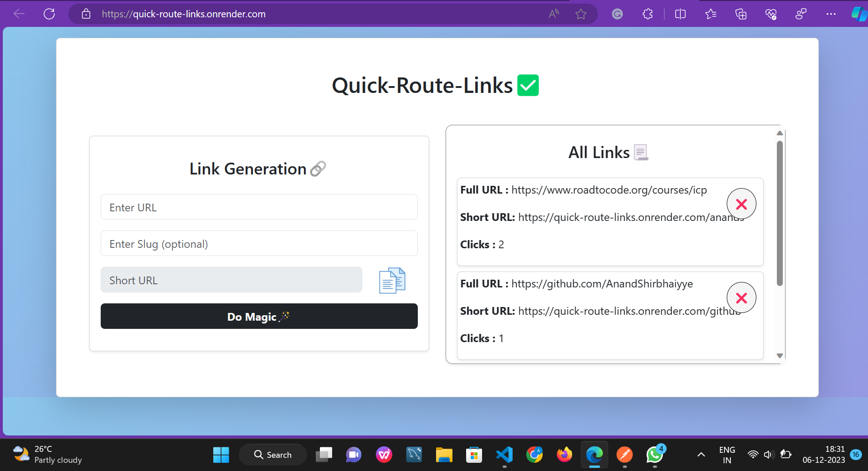Open the Collections icon
Viewport: 868px width, 471px height.
point(741,14)
